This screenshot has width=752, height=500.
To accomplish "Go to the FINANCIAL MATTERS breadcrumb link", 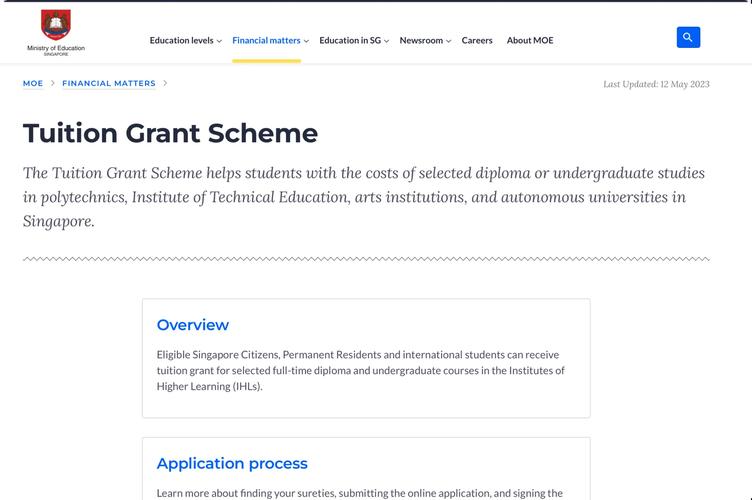I will 109,83.
